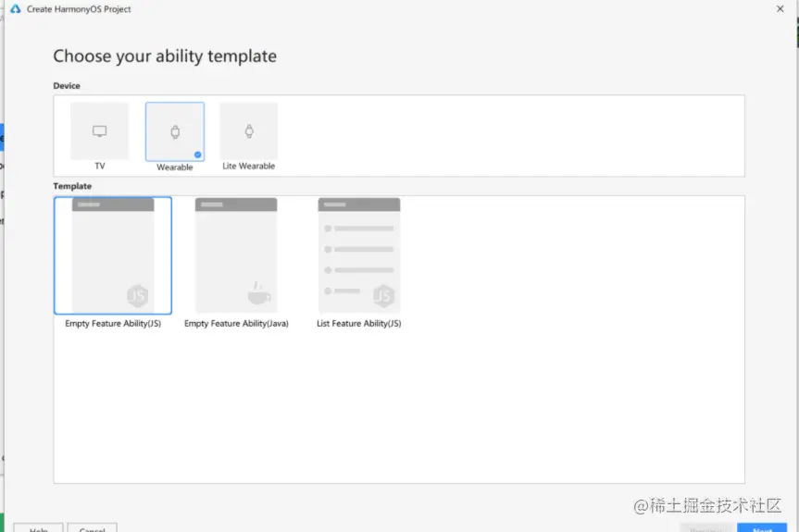Screen dimensions: 799x532
Task: Select the Empty Feature Ability(JS) template thumbnail
Action: [x=113, y=255]
